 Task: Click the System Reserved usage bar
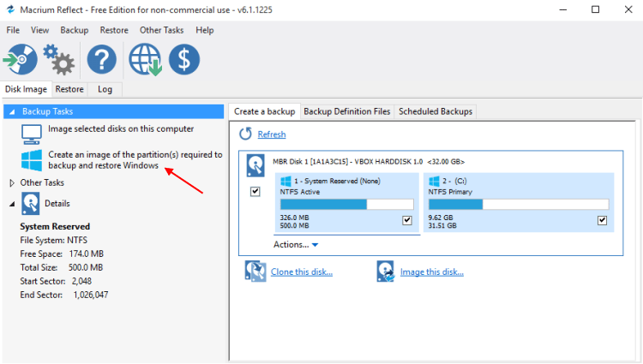coord(347,205)
